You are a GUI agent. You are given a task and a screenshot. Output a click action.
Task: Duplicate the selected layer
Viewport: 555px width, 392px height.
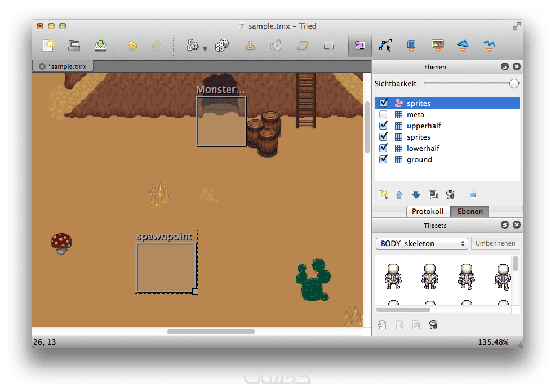pyautogui.click(x=433, y=195)
